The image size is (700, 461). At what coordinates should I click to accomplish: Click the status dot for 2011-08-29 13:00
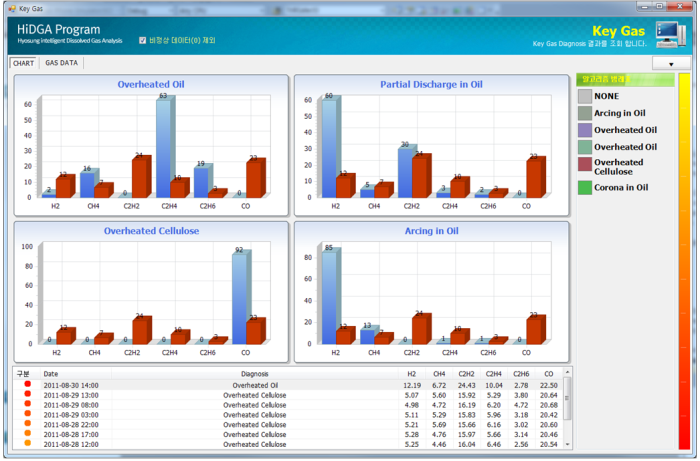[x=28, y=394]
